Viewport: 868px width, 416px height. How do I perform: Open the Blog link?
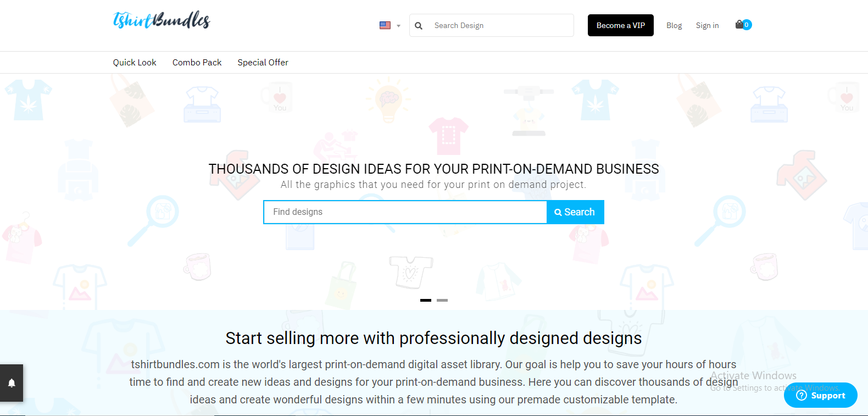coord(674,25)
